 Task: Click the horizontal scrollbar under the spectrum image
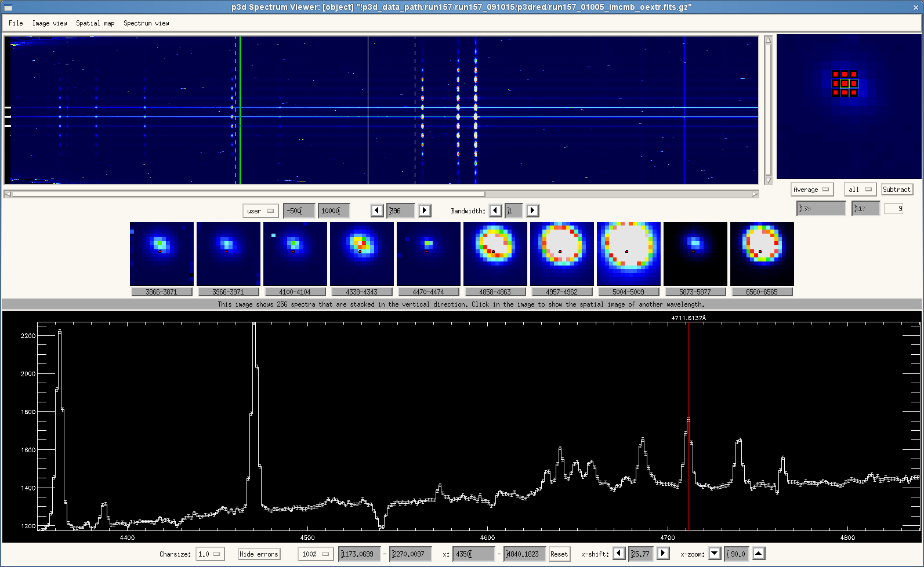[x=248, y=194]
